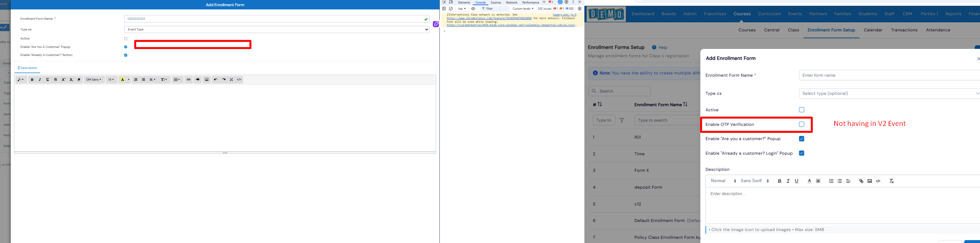This screenshot has width=980, height=243.
Task: Open Sans Serif font dropdown
Action: coord(755,181)
